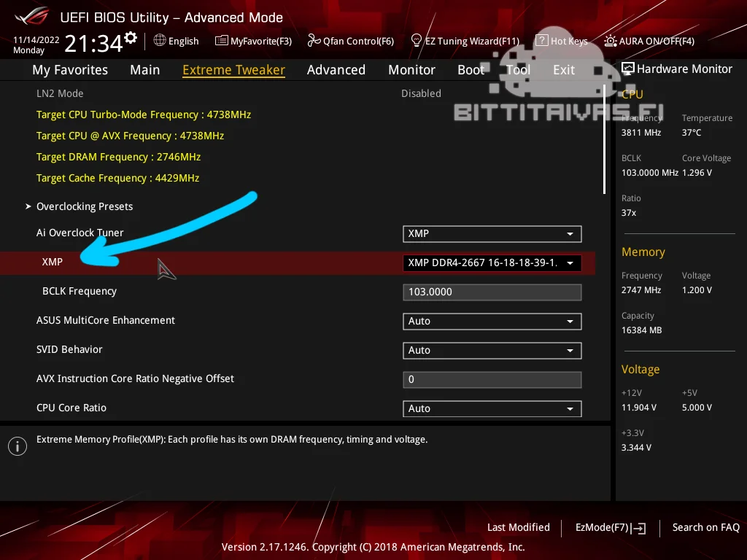This screenshot has height=560, width=747.
Task: Click Search on FAQ
Action: coord(705,527)
